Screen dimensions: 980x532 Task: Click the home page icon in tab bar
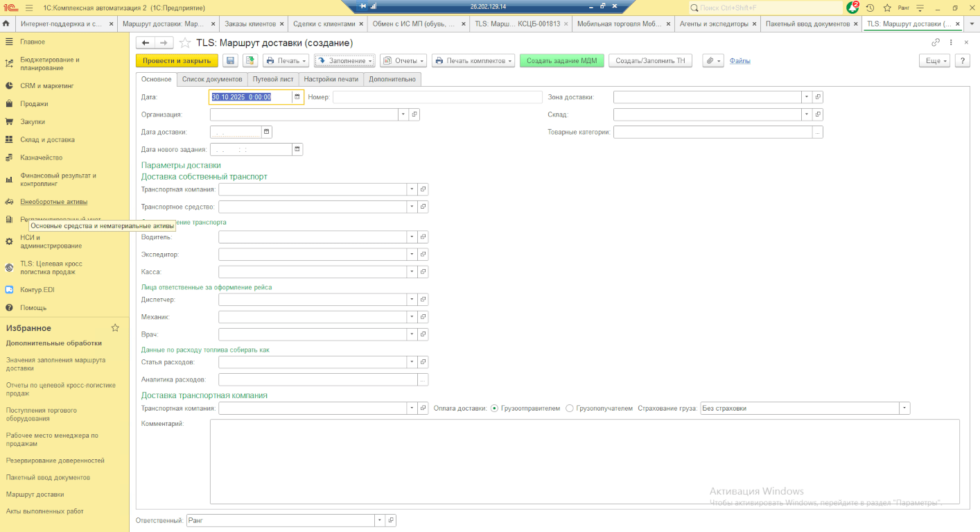(x=6, y=24)
